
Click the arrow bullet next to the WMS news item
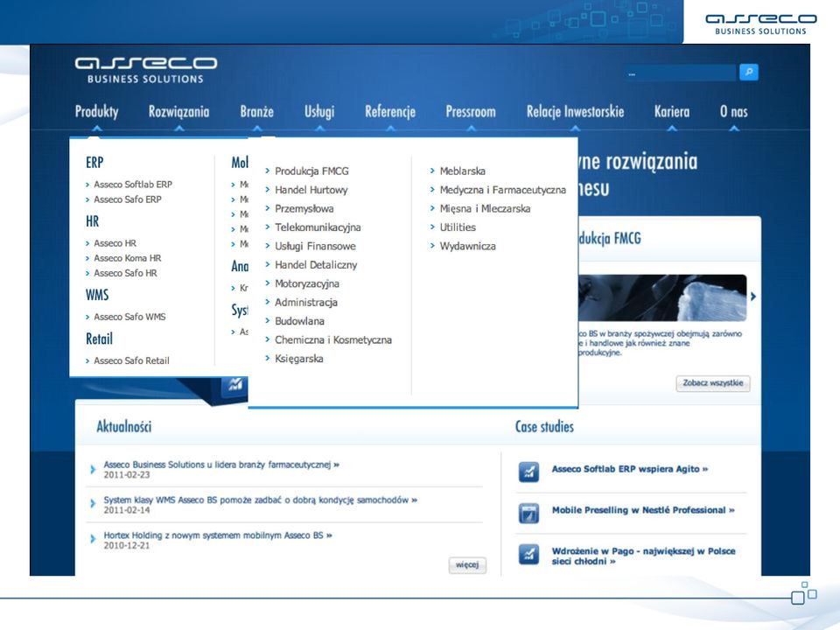click(93, 504)
